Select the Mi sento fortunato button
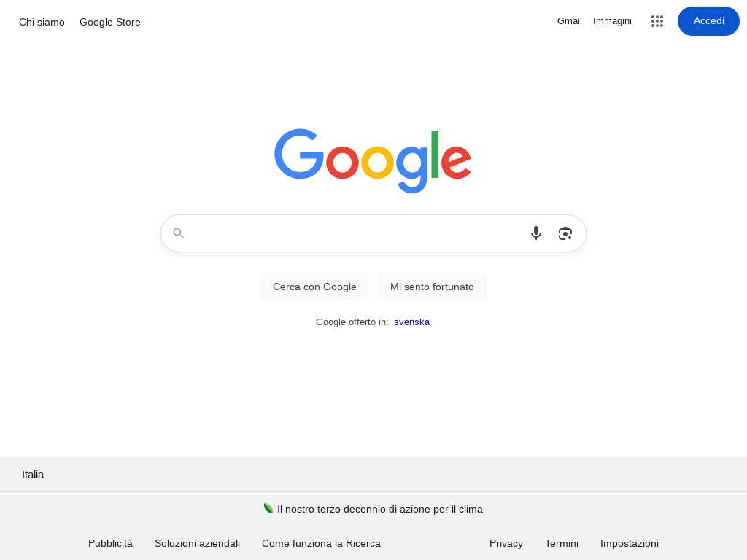 pyautogui.click(x=432, y=287)
